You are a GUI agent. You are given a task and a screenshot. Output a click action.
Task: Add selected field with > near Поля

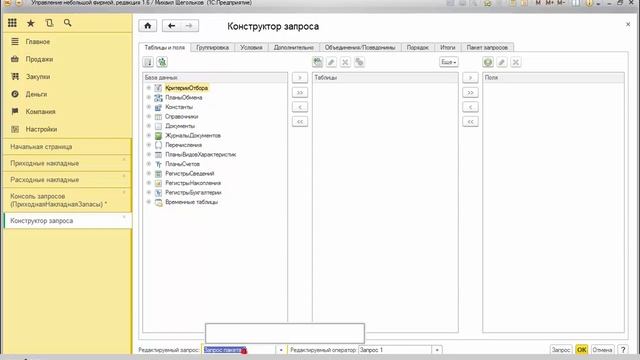[470, 78]
